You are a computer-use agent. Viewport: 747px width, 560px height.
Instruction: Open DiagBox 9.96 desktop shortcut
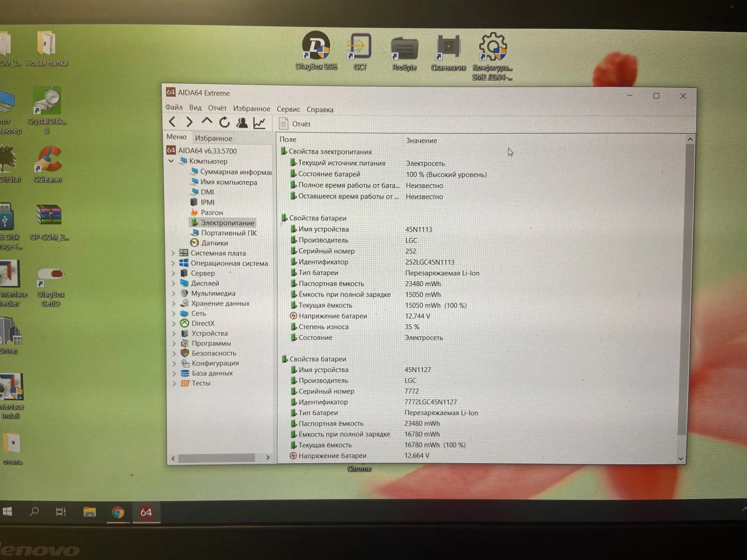pos(316,50)
